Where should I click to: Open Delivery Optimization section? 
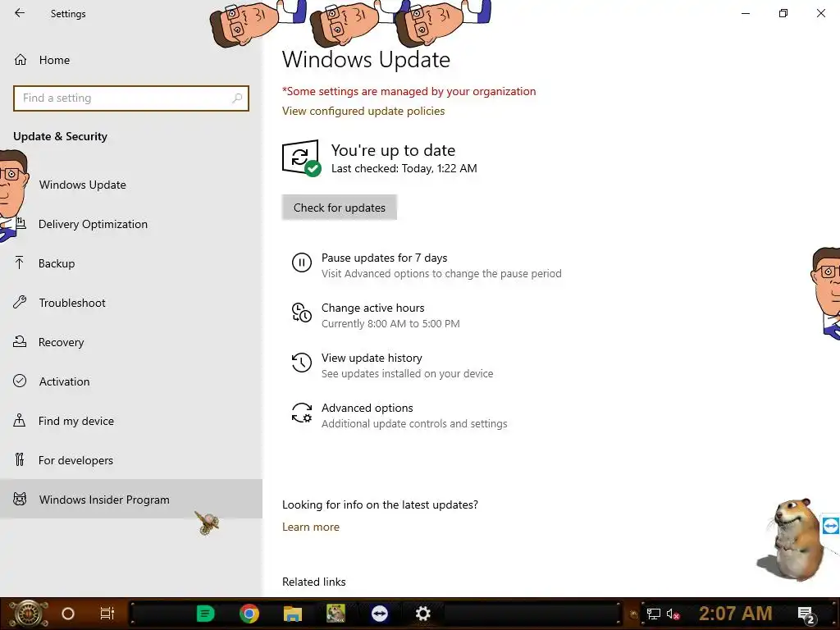(131, 224)
